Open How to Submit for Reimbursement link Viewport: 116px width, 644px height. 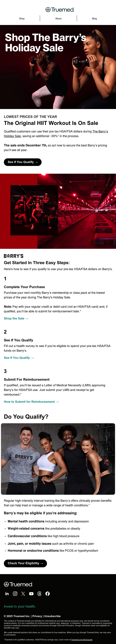tap(31, 402)
